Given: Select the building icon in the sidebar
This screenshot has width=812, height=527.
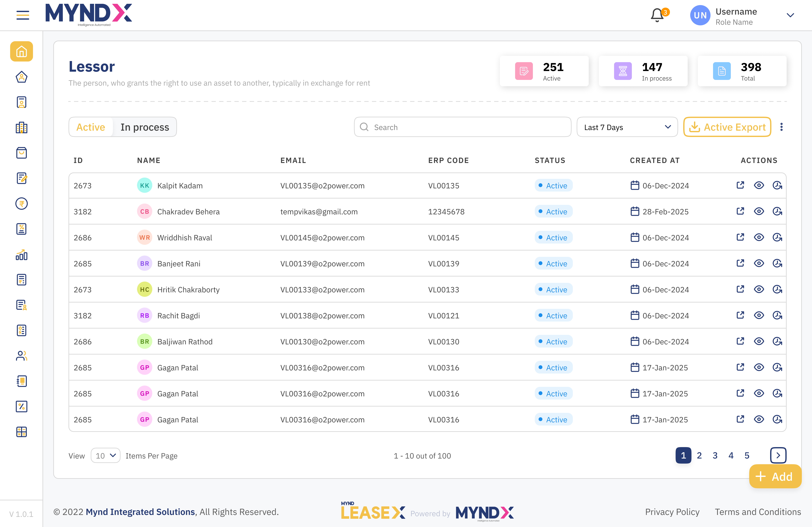Looking at the screenshot, I should [x=22, y=128].
